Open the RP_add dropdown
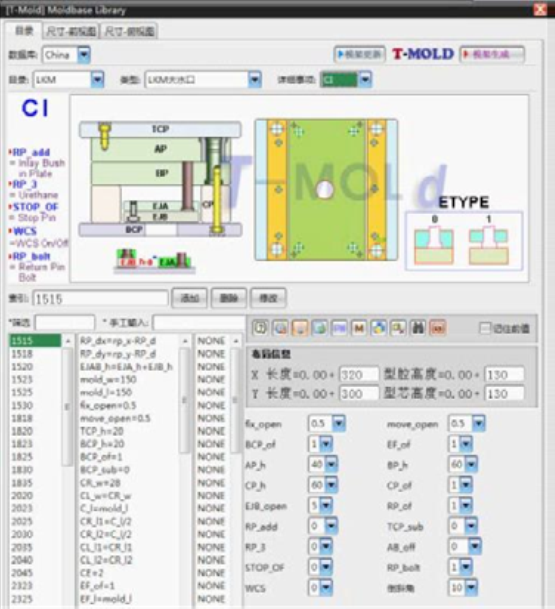Screen dimensions: 555x609 331,526
